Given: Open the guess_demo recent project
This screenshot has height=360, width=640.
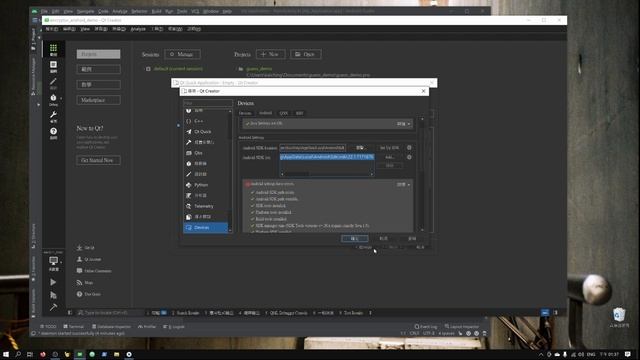Looking at the screenshot, I should (259, 69).
